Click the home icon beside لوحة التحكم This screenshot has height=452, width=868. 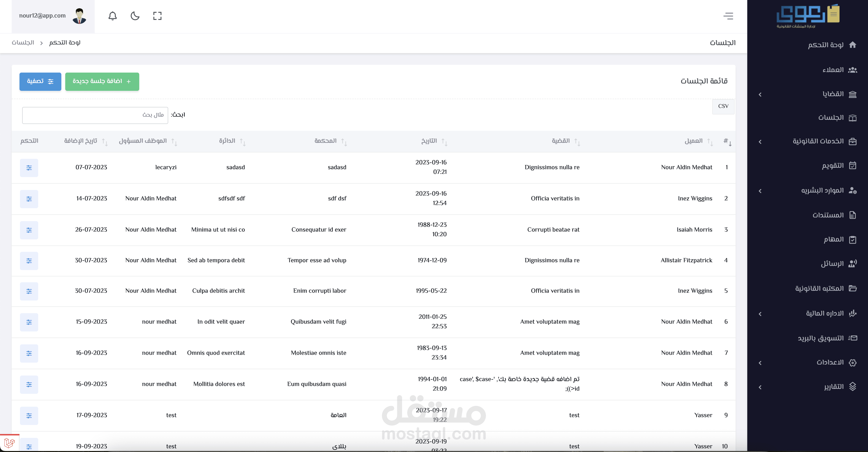(x=852, y=45)
